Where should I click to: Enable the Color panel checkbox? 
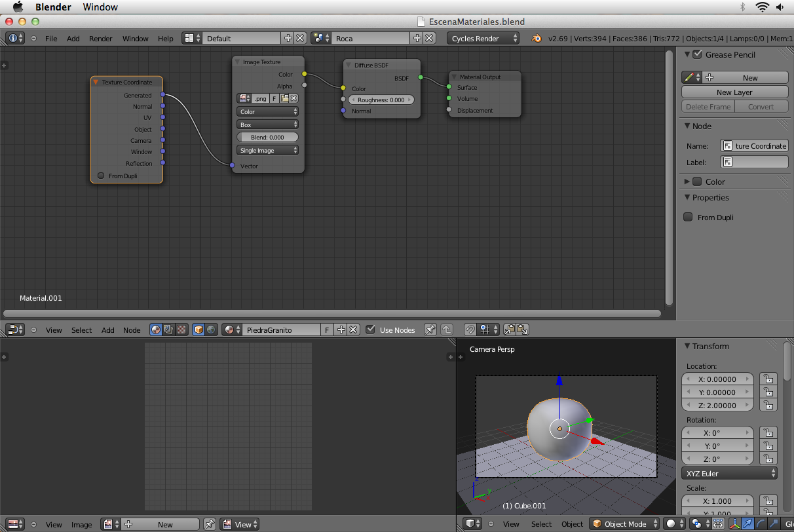697,181
